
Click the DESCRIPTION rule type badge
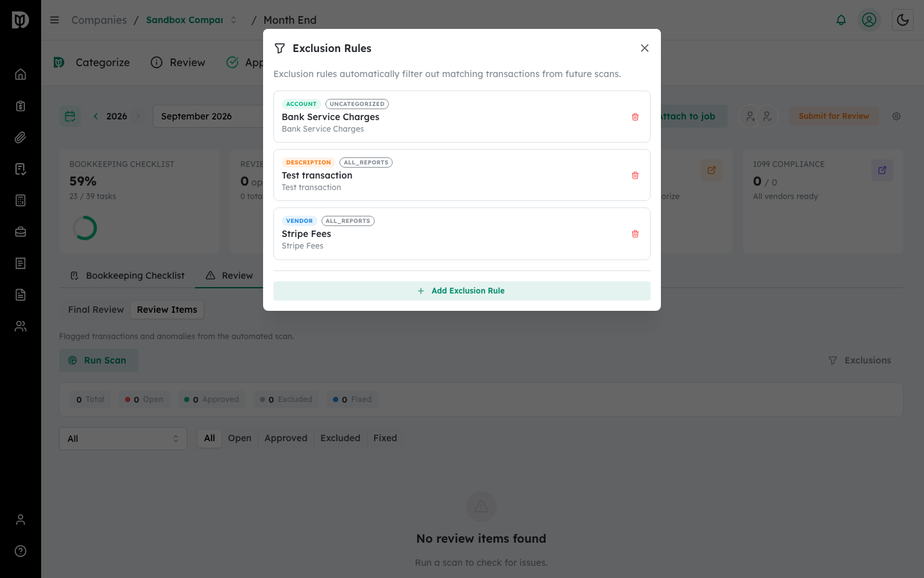pyautogui.click(x=308, y=162)
